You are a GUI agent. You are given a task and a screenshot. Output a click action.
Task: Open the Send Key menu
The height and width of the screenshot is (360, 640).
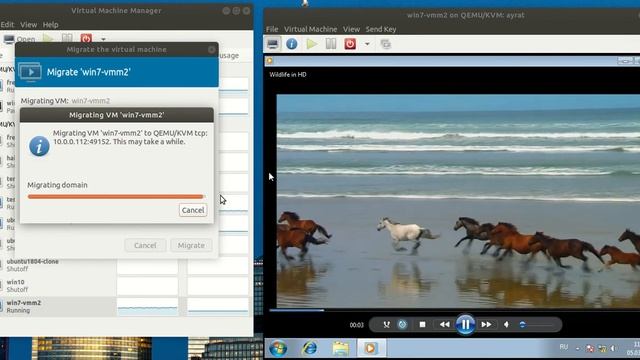[x=380, y=29]
